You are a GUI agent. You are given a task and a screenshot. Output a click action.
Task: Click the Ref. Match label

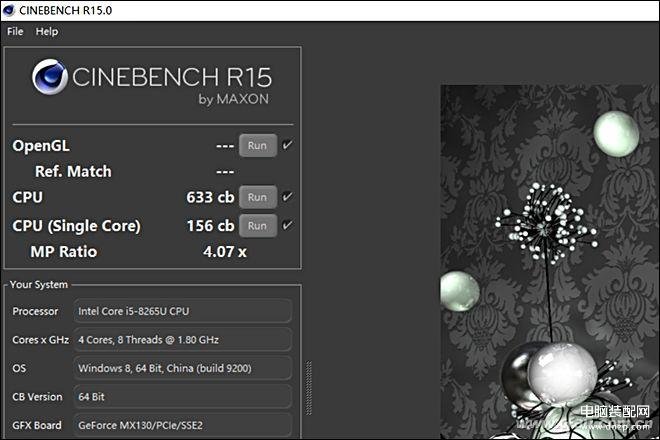pyautogui.click(x=73, y=171)
